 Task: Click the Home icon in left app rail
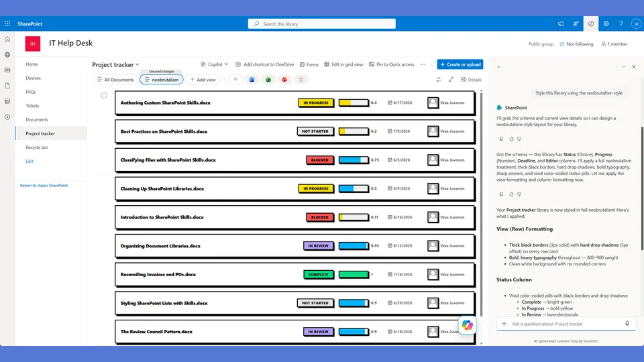point(7,39)
